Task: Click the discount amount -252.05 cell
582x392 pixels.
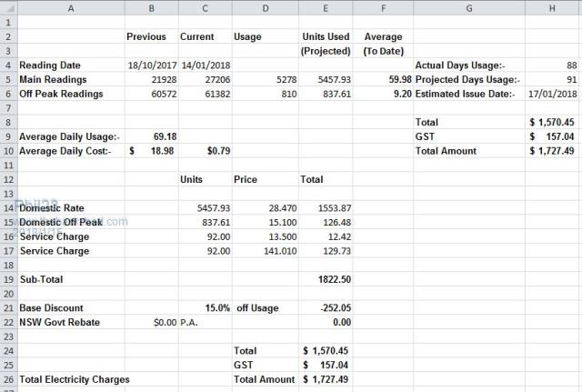Action: click(326, 307)
